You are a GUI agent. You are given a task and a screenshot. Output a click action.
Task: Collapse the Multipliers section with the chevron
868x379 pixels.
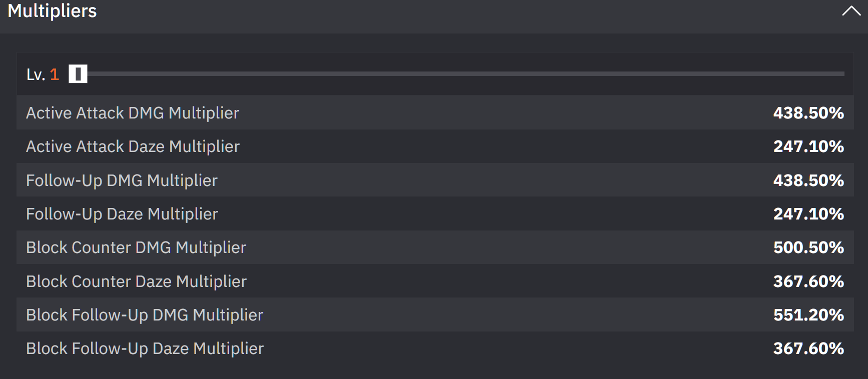[x=850, y=11]
